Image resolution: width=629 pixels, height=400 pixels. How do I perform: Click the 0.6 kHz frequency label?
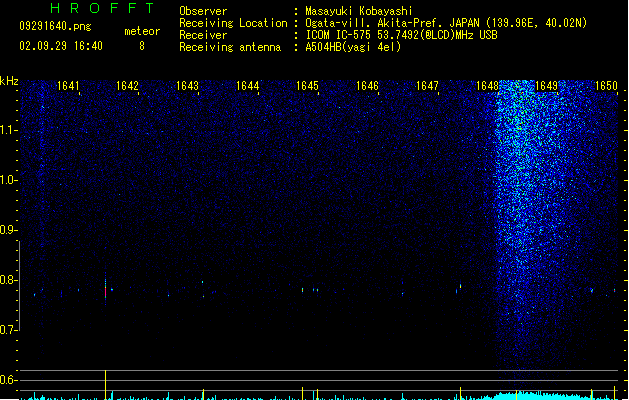point(9,380)
